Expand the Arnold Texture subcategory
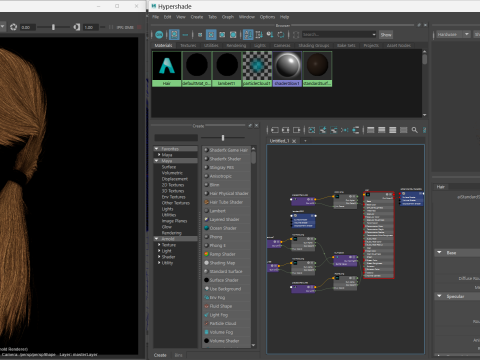This screenshot has width=480, height=360. click(159, 245)
